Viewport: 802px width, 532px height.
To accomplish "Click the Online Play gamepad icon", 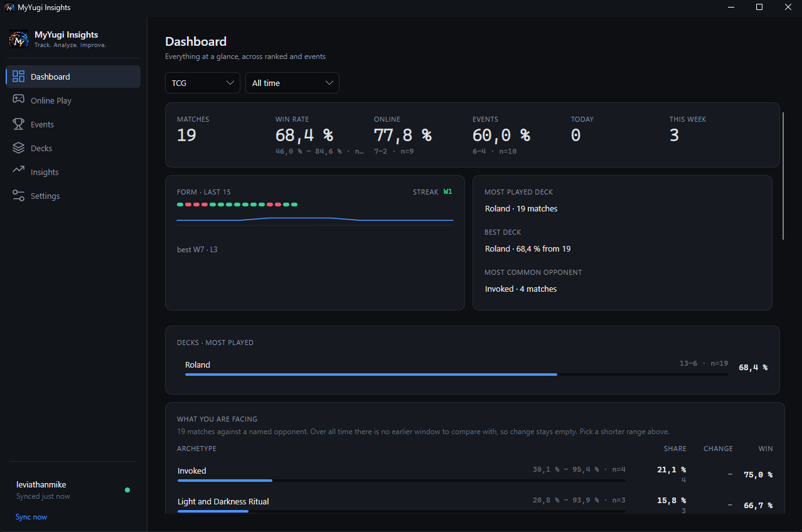I will tap(19, 100).
